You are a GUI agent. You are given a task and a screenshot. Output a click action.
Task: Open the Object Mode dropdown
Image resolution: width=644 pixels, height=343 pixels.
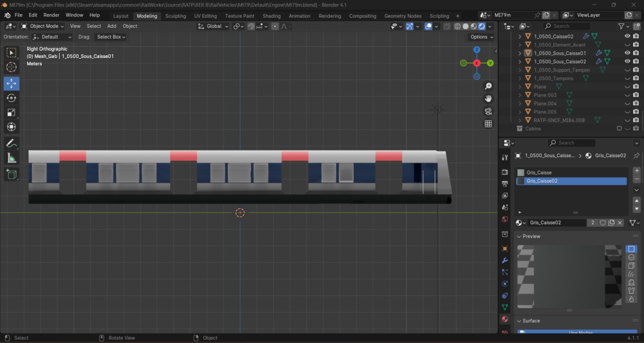click(43, 26)
